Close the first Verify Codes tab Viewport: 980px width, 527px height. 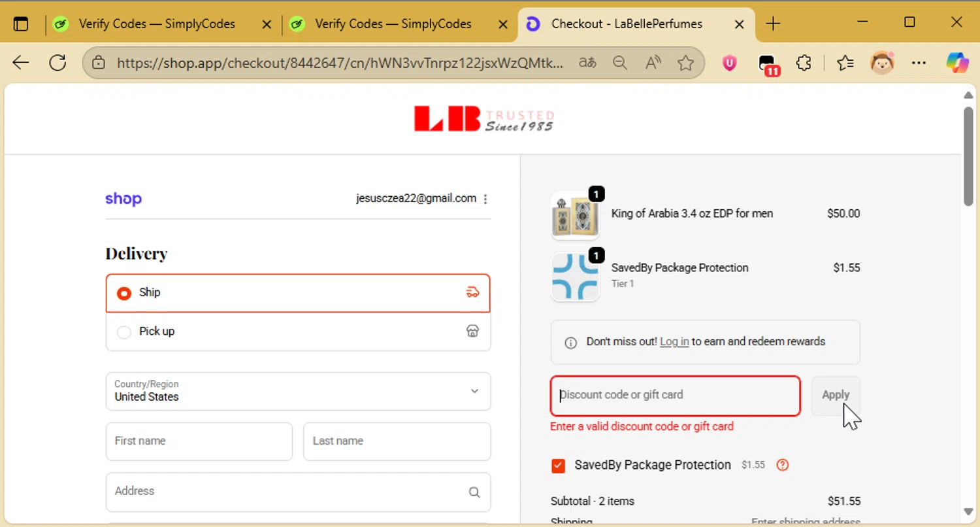(267, 24)
